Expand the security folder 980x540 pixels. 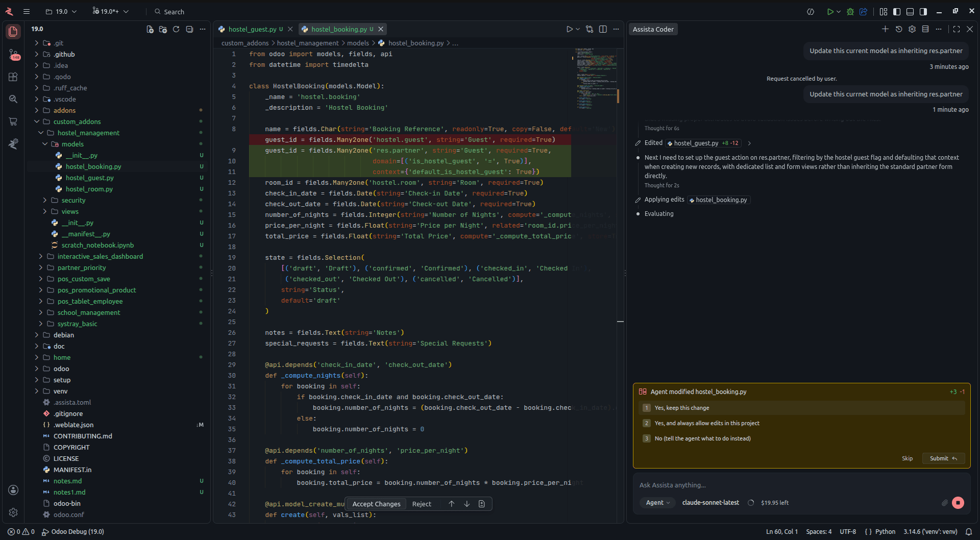pyautogui.click(x=45, y=200)
